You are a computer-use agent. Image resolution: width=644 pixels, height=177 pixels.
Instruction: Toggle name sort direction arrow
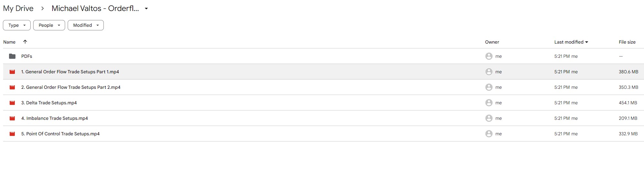[x=25, y=42]
